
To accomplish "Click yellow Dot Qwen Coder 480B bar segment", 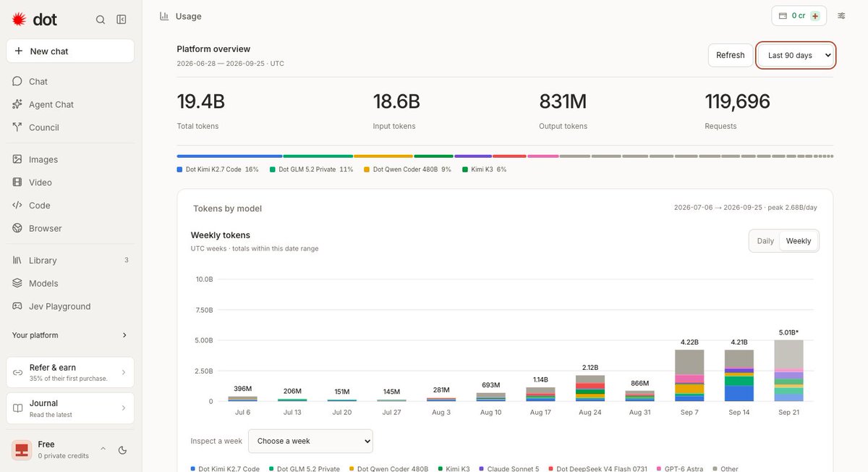I will click(x=383, y=156).
